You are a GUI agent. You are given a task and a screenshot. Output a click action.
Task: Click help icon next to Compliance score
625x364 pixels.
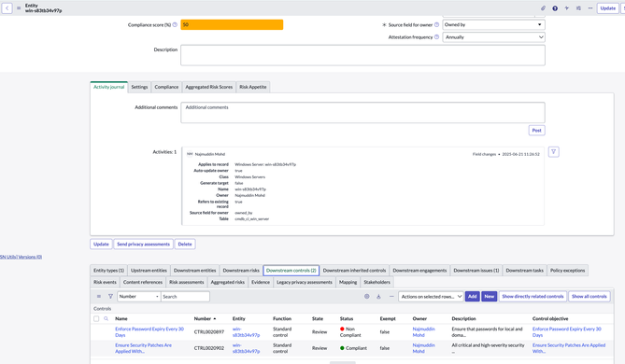click(x=175, y=24)
